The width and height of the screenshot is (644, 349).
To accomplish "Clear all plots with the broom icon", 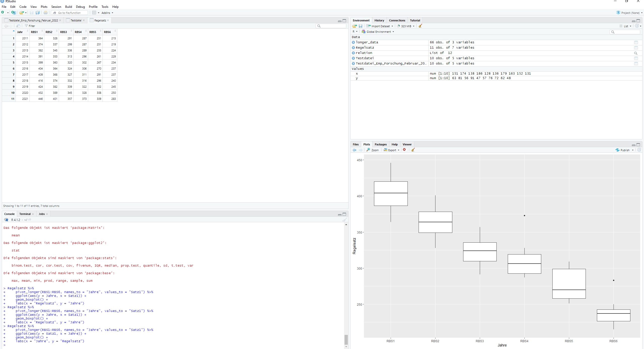I will pyautogui.click(x=413, y=150).
